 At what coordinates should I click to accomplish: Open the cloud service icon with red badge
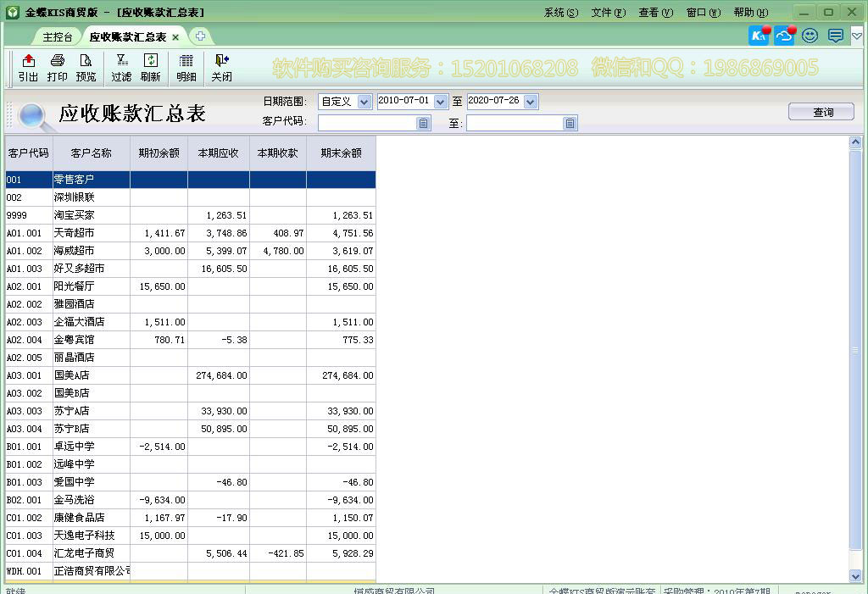(x=782, y=36)
